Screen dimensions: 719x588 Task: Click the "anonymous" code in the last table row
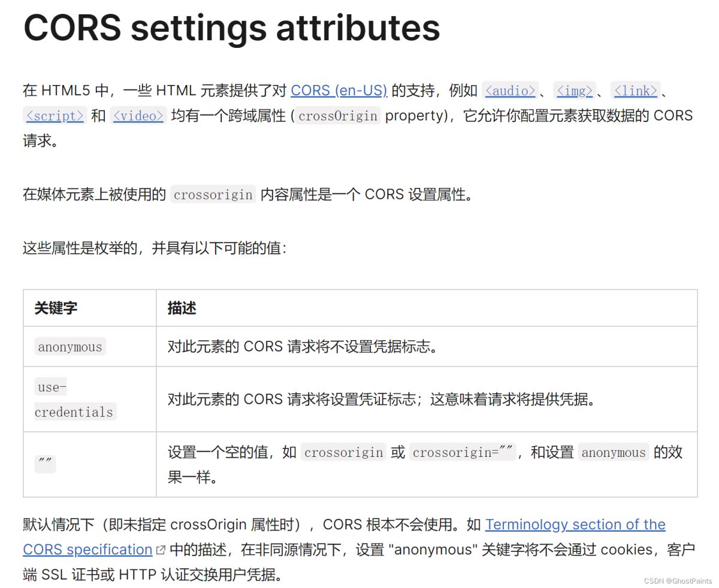(x=614, y=452)
